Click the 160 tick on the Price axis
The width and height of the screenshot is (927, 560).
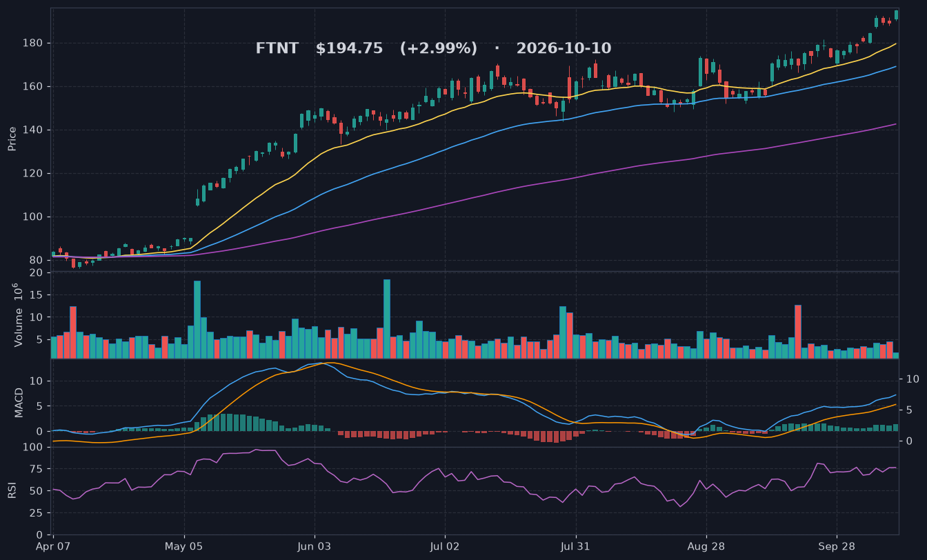click(x=33, y=87)
